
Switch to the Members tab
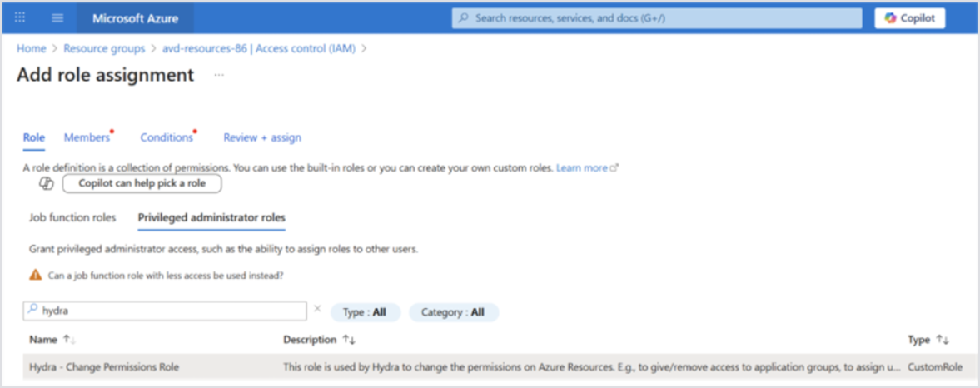click(x=87, y=137)
